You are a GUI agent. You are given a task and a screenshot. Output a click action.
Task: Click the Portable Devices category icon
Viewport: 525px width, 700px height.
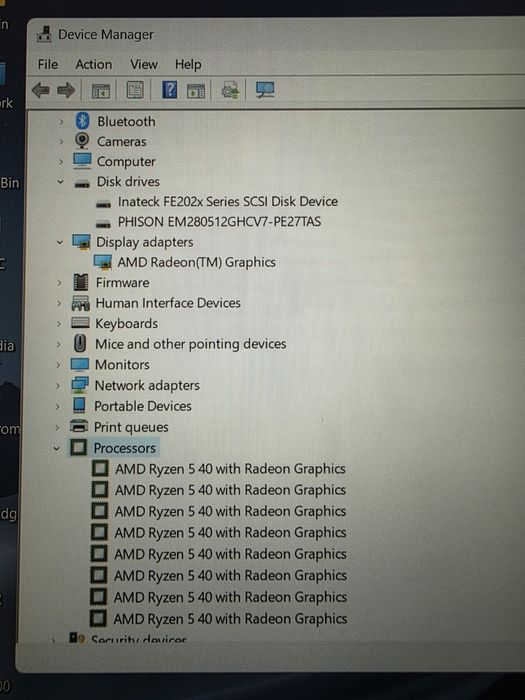[79, 405]
